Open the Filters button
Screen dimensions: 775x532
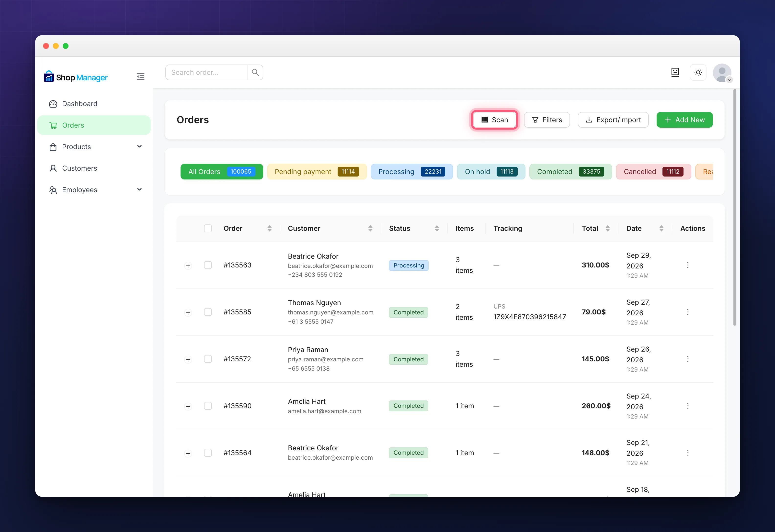[547, 120]
